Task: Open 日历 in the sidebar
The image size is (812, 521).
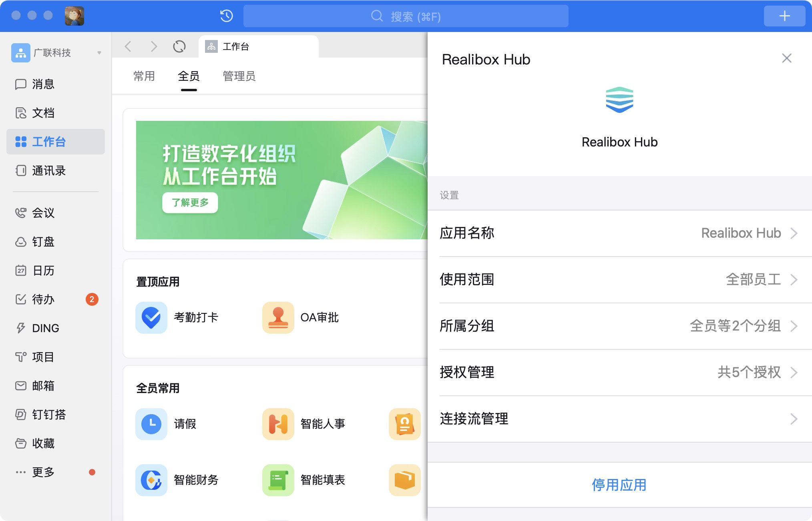Action: pyautogui.click(x=55, y=271)
